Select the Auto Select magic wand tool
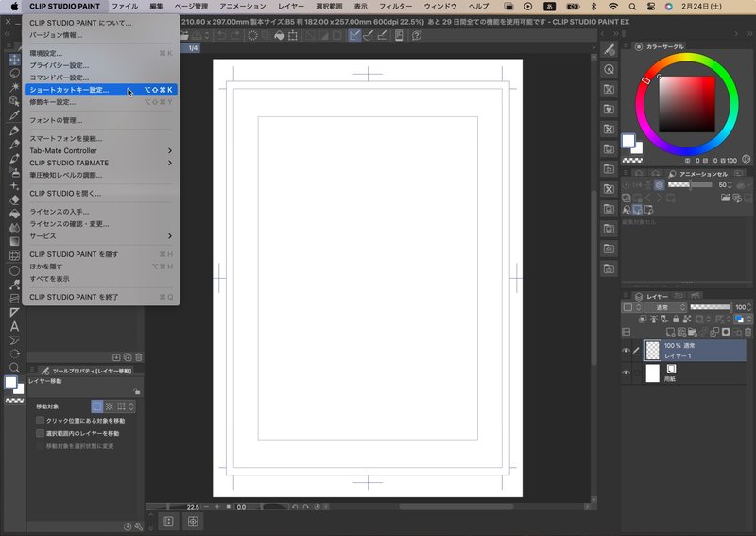This screenshot has height=536, width=756. coord(14,87)
